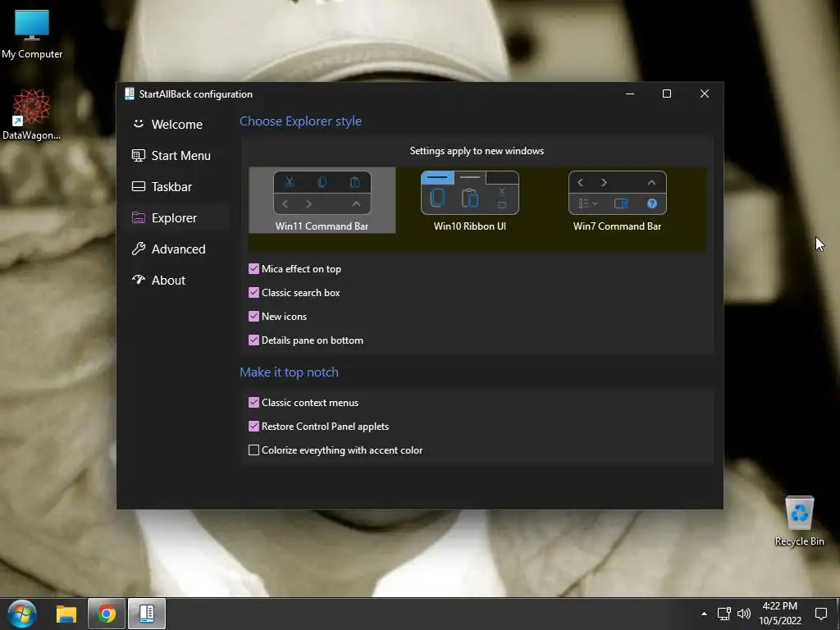840x630 pixels.
Task: Click the StartAllBack title bar icon
Action: [129, 94]
